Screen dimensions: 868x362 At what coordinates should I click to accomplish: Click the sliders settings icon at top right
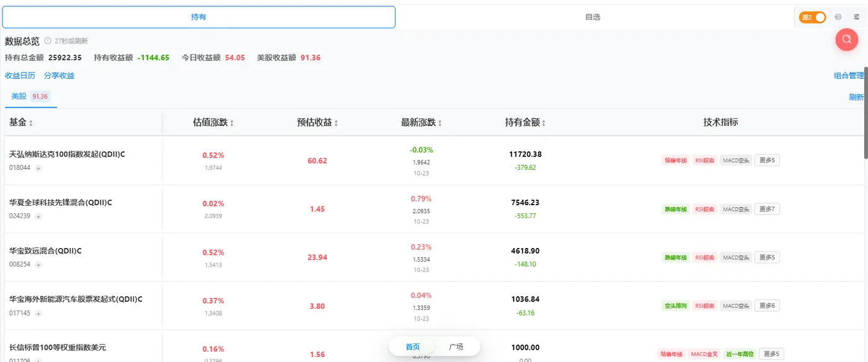click(856, 17)
